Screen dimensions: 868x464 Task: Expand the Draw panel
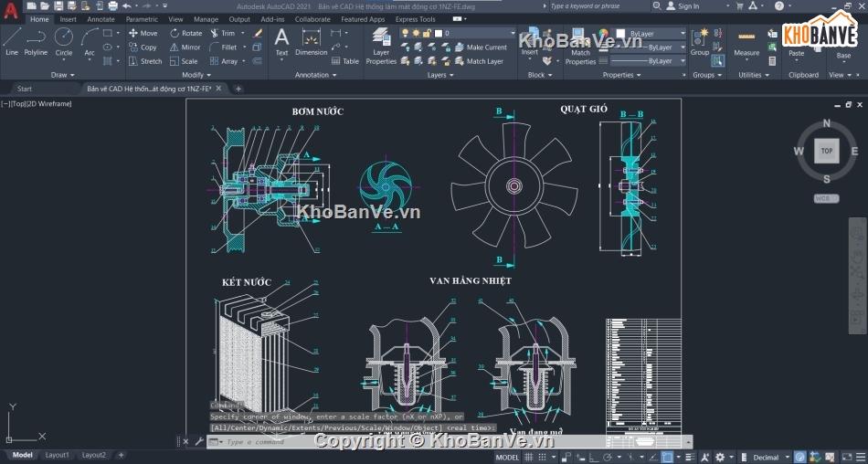click(x=62, y=75)
